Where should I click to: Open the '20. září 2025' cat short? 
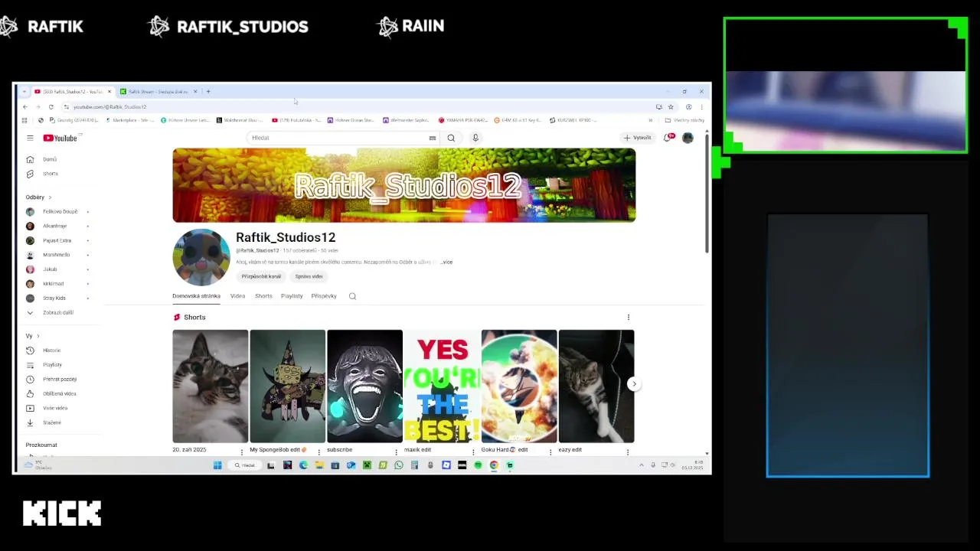pyautogui.click(x=211, y=386)
